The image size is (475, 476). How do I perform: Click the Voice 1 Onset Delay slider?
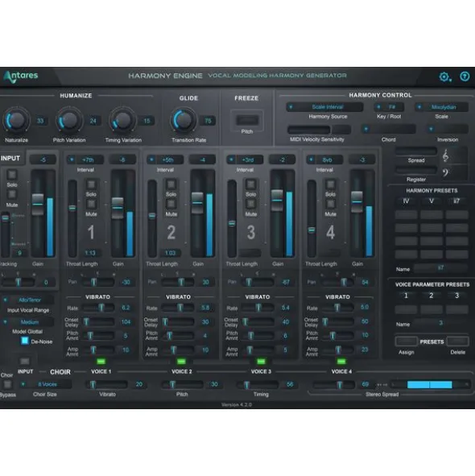(x=99, y=322)
